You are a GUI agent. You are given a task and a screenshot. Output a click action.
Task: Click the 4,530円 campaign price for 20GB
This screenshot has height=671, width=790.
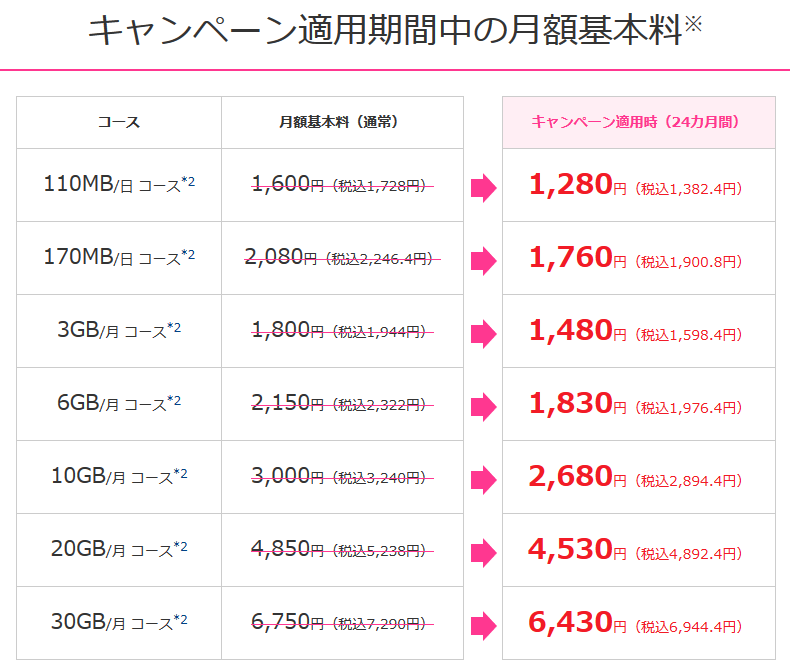(577, 550)
